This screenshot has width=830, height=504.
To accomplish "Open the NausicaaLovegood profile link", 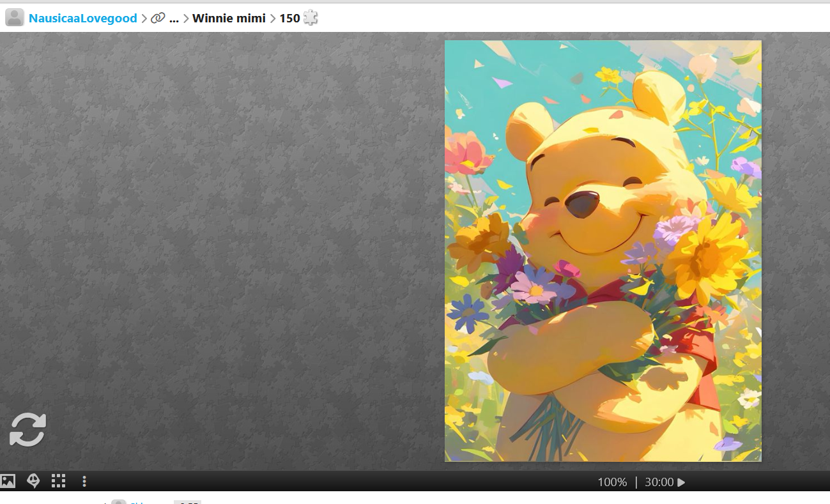I will click(83, 18).
